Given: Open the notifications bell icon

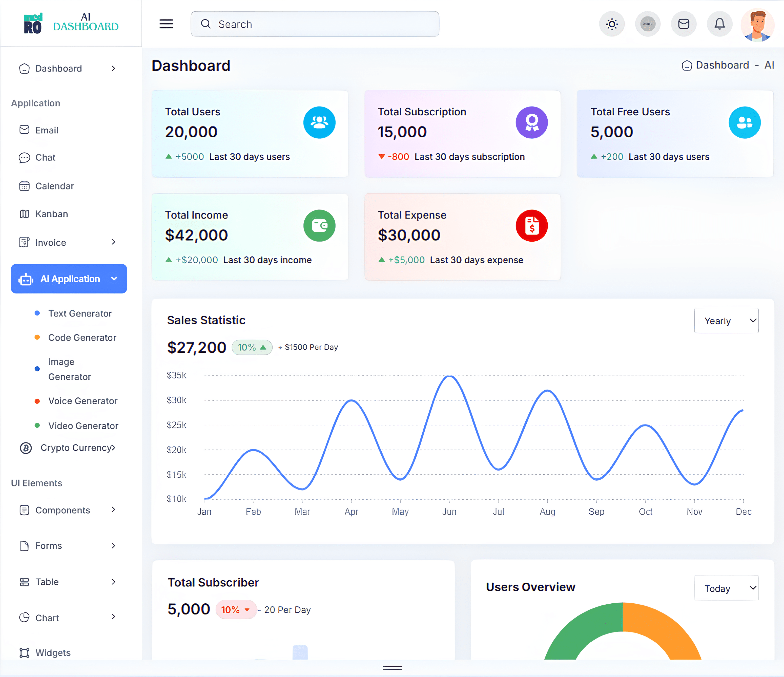Looking at the screenshot, I should click(x=719, y=24).
